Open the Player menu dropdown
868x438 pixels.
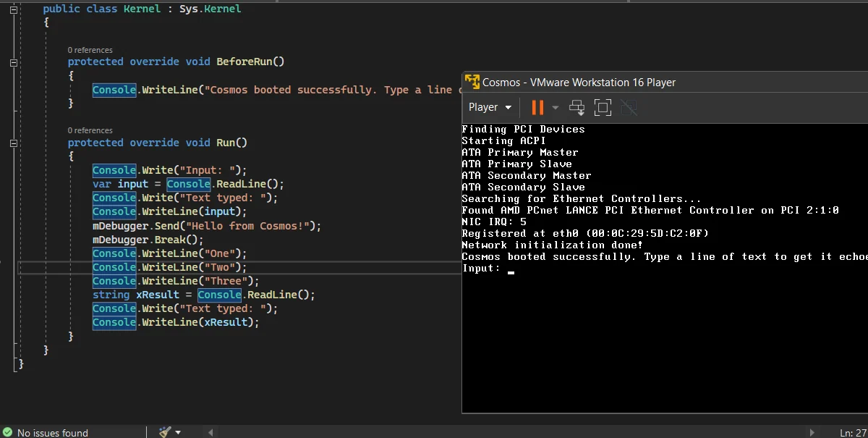pos(490,107)
